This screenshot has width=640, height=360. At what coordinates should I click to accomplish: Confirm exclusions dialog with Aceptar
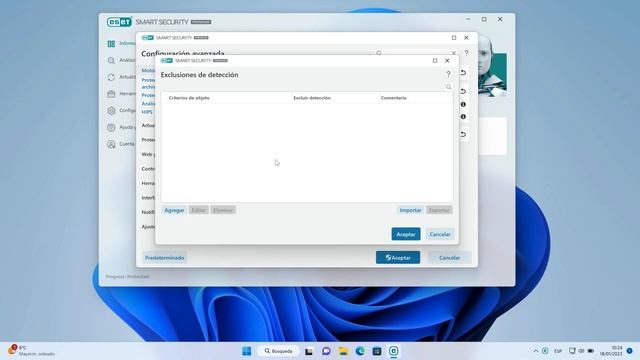(x=406, y=234)
